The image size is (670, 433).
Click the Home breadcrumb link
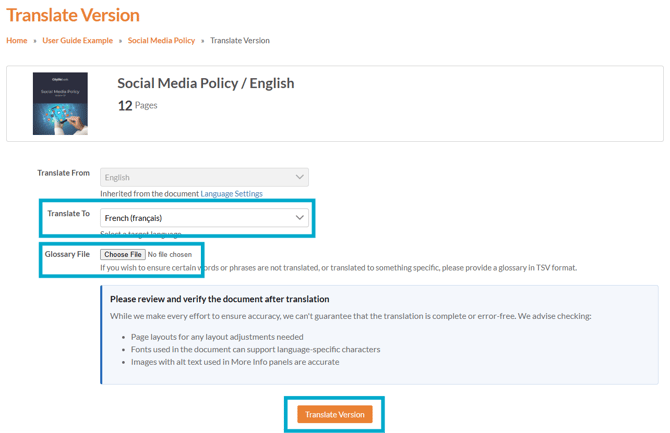(16, 41)
